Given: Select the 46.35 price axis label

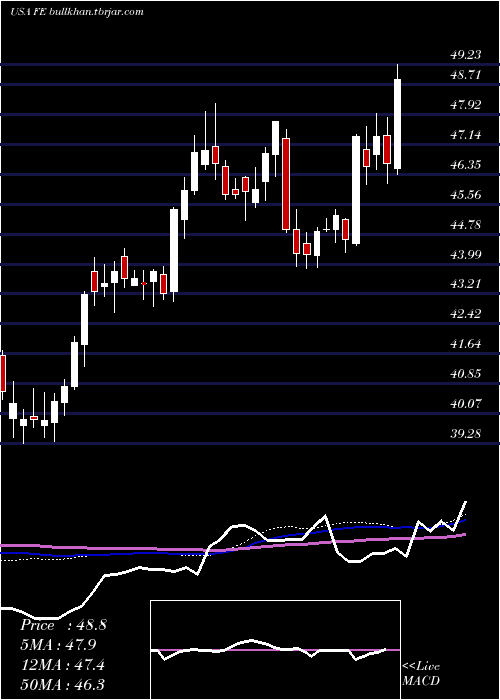Looking at the screenshot, I should pyautogui.click(x=466, y=164).
